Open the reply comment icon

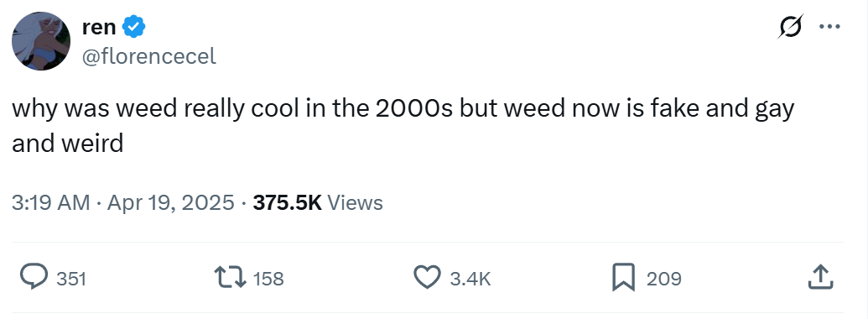(x=34, y=277)
